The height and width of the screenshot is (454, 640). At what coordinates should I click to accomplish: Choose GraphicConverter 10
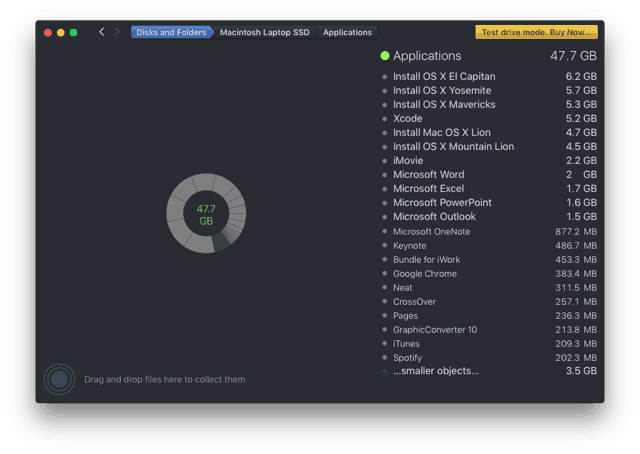pos(489,329)
